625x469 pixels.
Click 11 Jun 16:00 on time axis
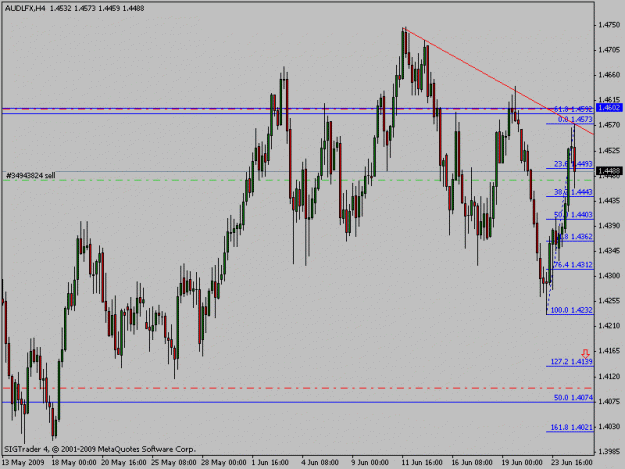point(422,463)
